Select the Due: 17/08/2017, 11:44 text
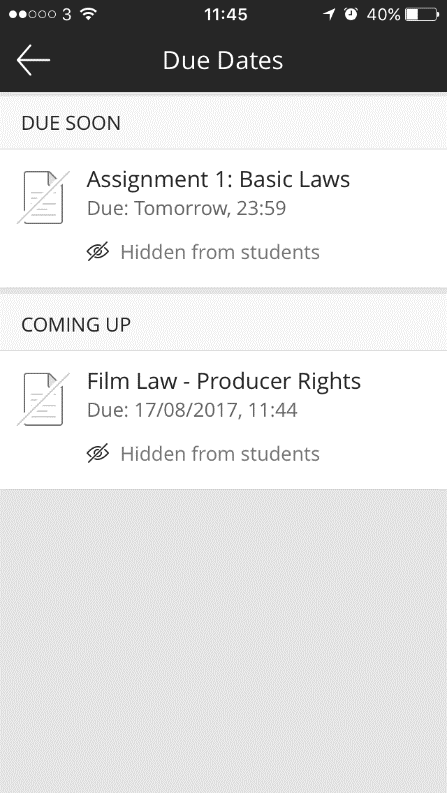 (192, 410)
